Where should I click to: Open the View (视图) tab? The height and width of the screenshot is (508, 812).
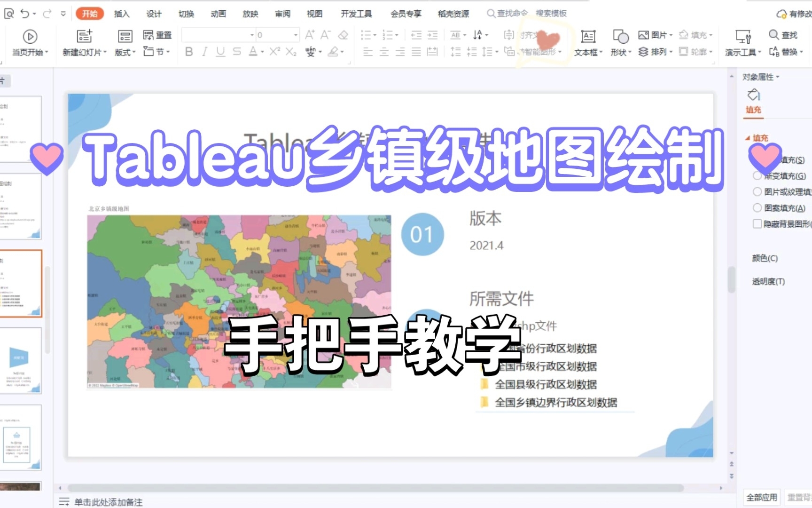coord(314,14)
